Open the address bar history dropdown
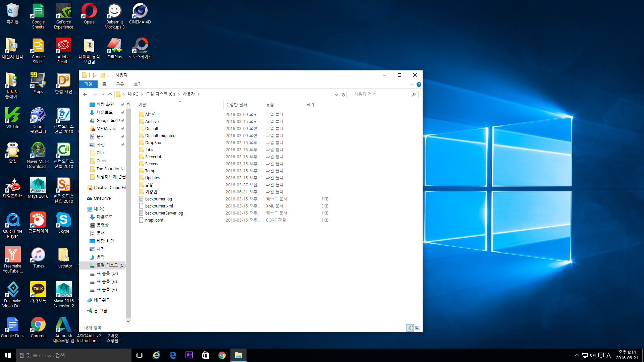 [336, 95]
